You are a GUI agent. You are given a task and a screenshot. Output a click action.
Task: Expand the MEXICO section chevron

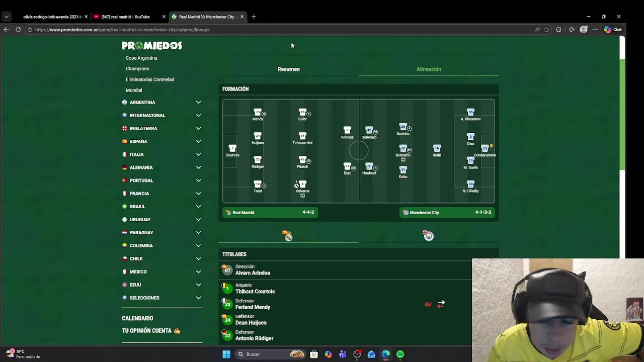(x=198, y=272)
